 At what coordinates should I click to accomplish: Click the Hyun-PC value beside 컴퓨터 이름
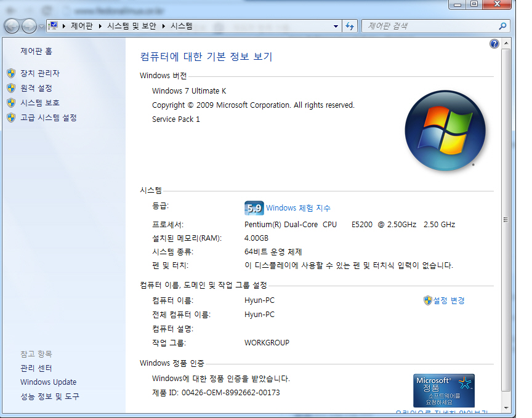259,300
